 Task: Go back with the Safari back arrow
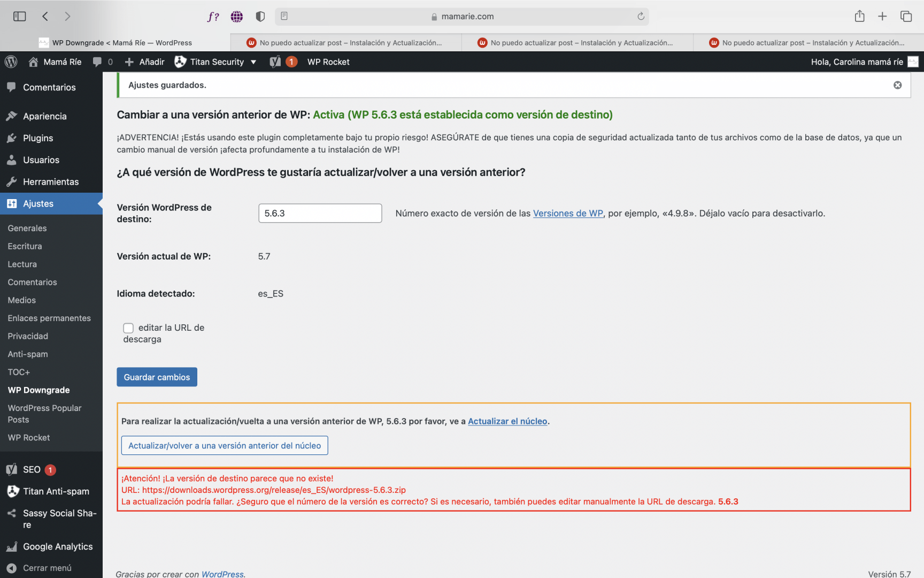45,17
